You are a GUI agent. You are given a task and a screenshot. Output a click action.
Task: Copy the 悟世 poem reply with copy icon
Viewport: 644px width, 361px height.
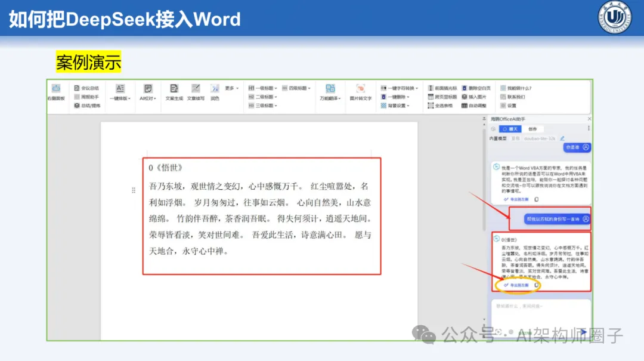[x=537, y=285]
